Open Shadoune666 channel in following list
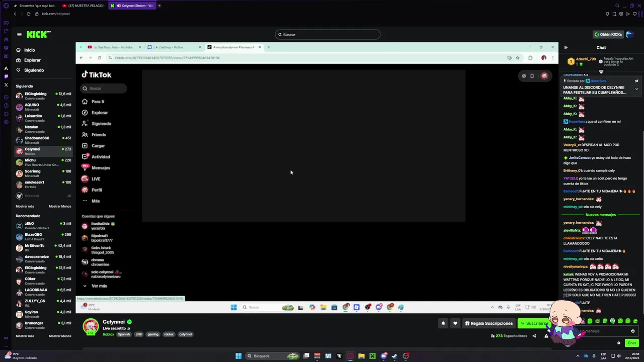644x362 pixels. (43, 140)
